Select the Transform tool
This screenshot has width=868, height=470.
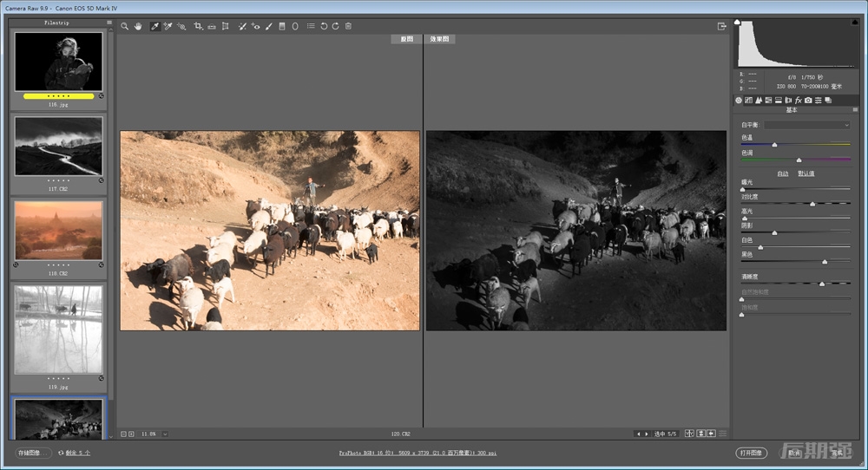(226, 26)
